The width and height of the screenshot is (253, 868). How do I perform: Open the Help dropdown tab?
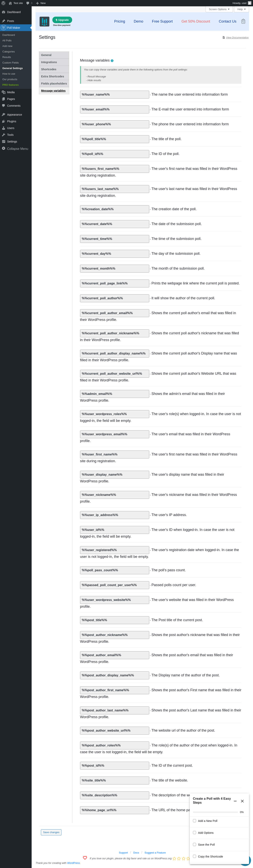241,9
